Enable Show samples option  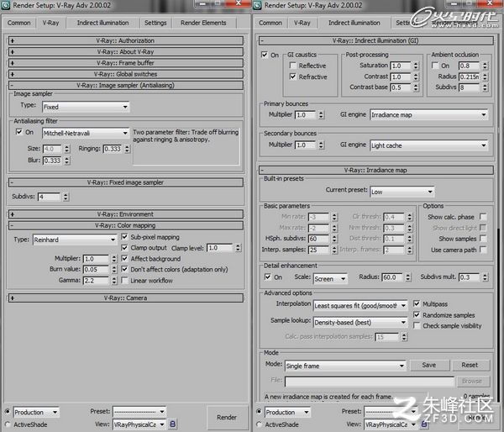[483, 239]
